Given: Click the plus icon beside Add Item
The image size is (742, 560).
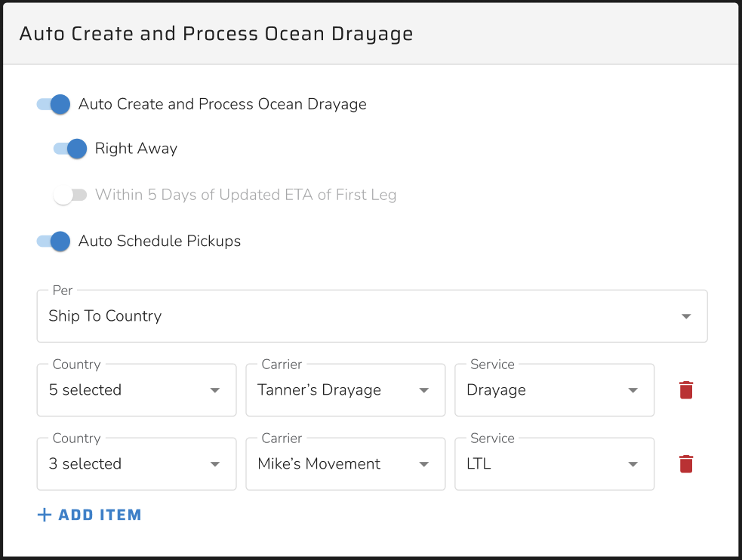Looking at the screenshot, I should tap(45, 515).
